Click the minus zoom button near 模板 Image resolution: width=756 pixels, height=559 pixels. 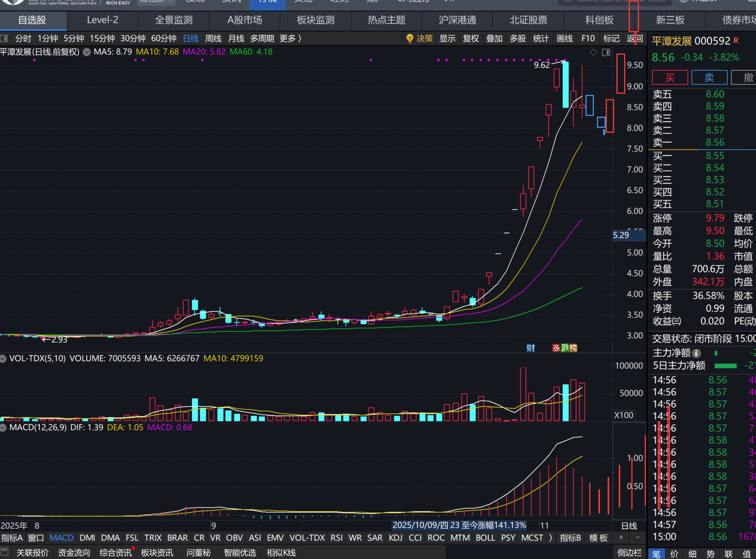[637, 538]
